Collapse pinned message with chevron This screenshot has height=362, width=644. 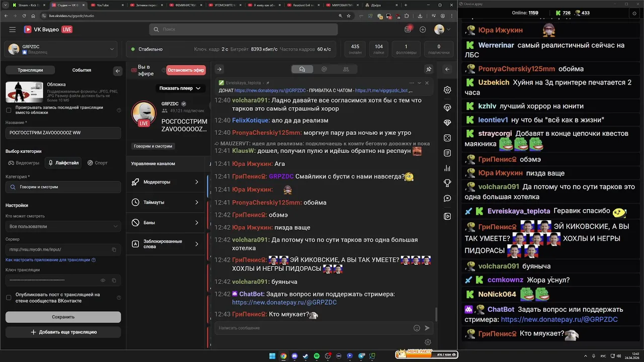pos(420,83)
